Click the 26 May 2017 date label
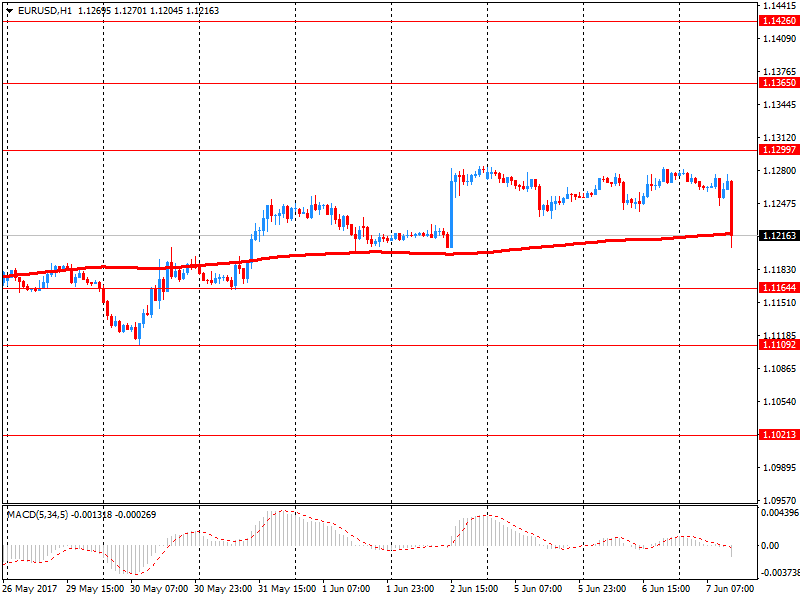Viewport: 800px width, 600px height. 30,589
